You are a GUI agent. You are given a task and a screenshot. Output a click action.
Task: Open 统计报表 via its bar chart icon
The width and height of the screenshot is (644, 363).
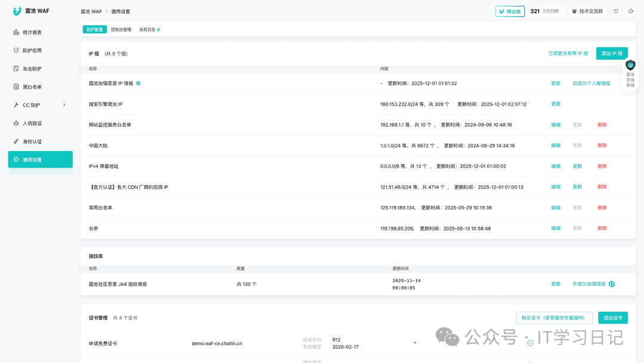[16, 32]
